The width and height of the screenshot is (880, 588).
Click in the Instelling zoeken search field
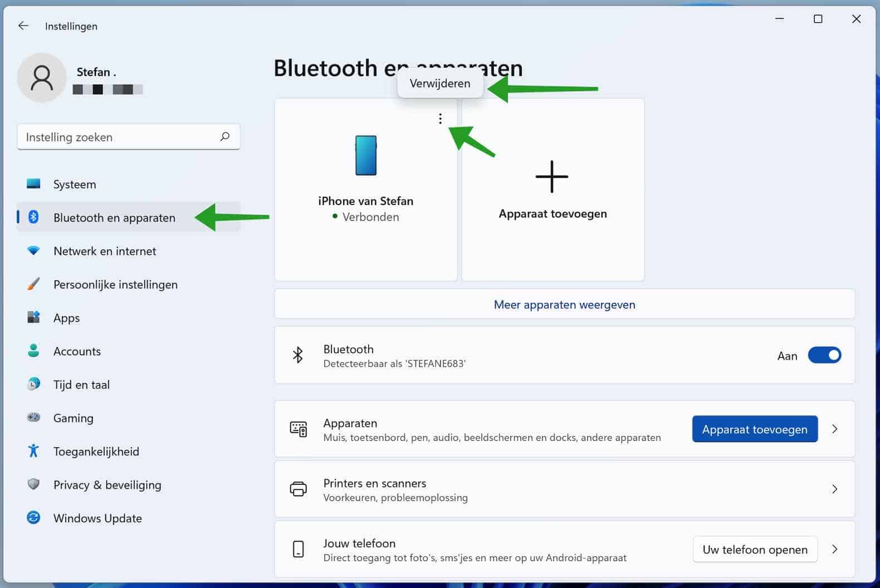[x=129, y=137]
